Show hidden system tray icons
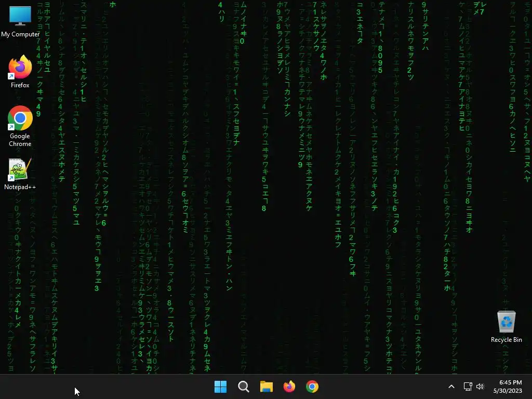Viewport: 532px width, 399px height. click(x=451, y=387)
